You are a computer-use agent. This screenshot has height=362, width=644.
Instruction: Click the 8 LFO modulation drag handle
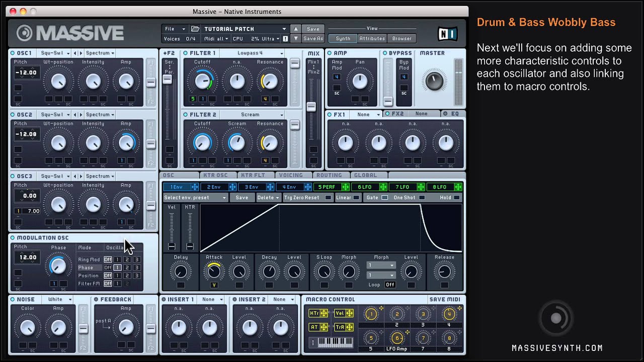458,187
